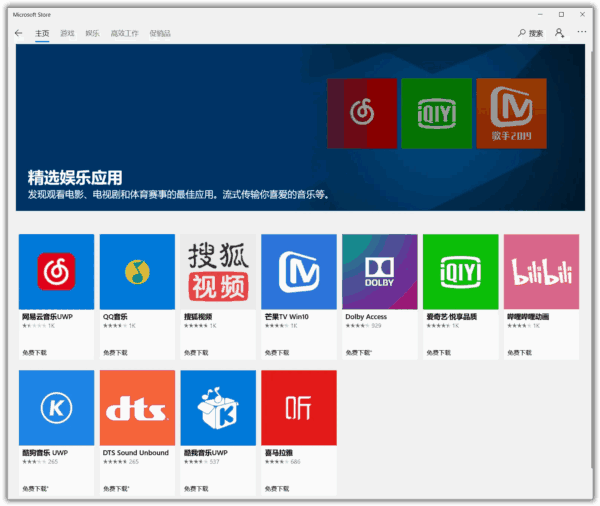
Task: Open the 高效工作 tab
Action: point(125,33)
